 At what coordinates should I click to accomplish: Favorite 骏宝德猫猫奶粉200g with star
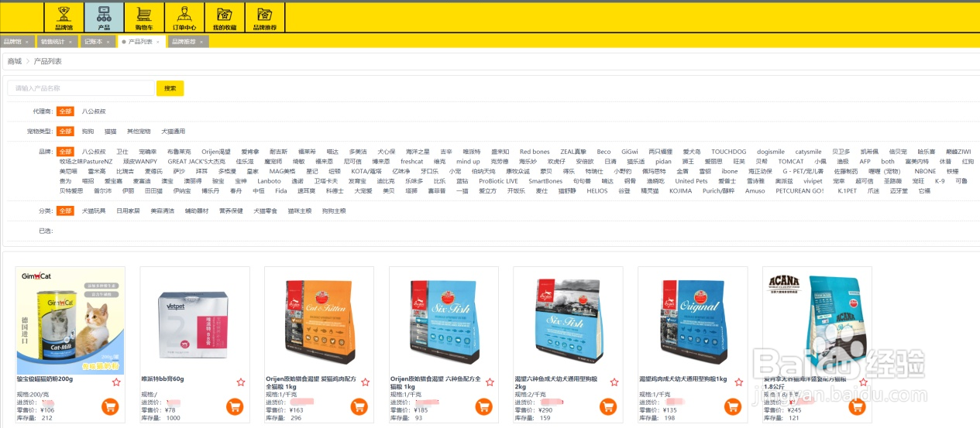pos(116,382)
